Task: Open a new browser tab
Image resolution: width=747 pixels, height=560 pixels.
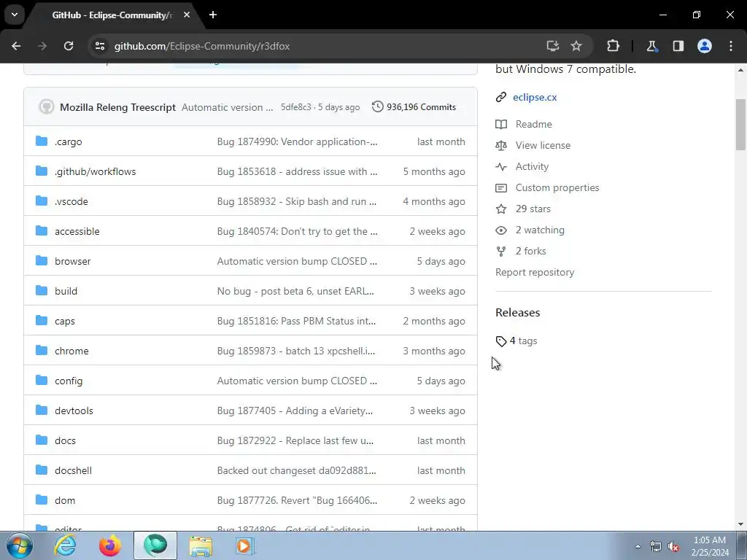Action: coord(213,15)
